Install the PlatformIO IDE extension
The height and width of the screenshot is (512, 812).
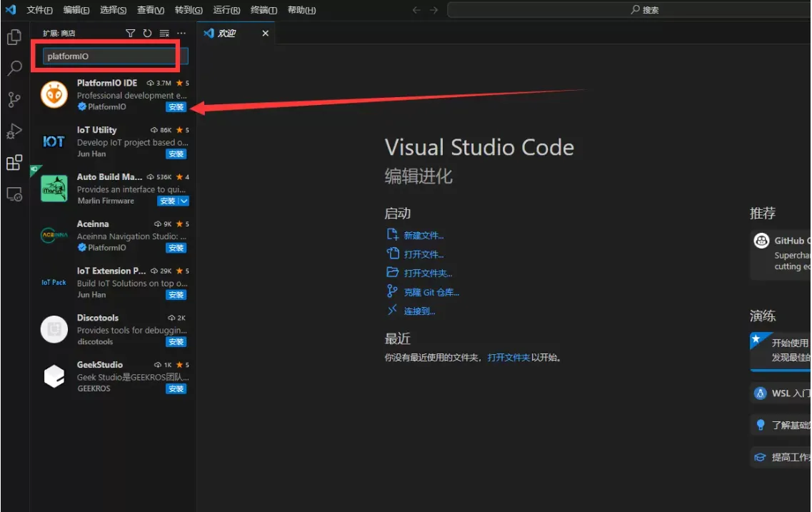coord(176,107)
